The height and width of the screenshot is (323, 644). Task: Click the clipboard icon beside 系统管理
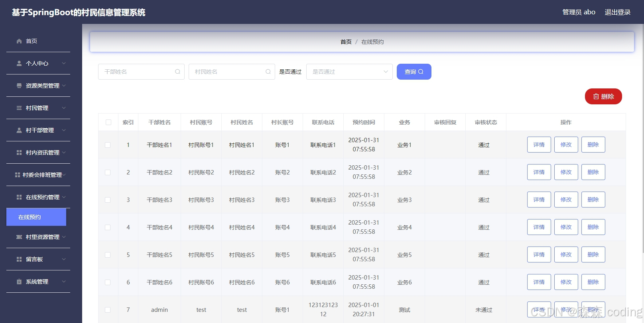click(x=19, y=282)
